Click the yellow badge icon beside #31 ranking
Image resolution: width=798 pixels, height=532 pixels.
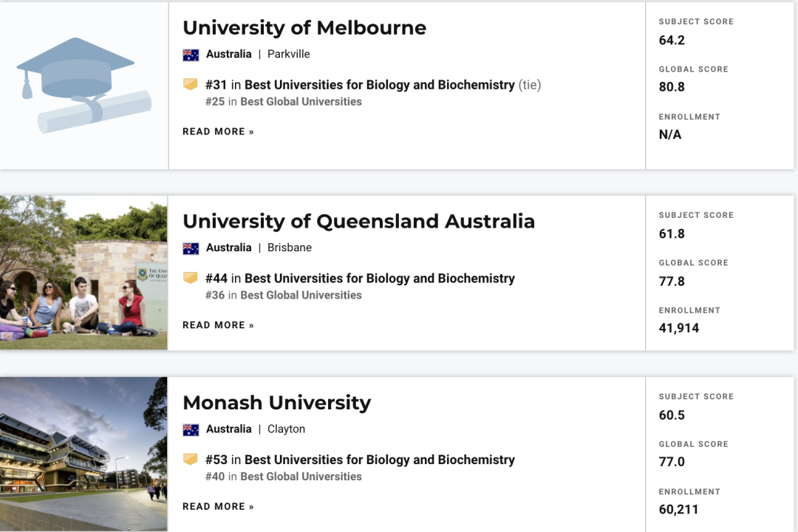click(x=191, y=84)
